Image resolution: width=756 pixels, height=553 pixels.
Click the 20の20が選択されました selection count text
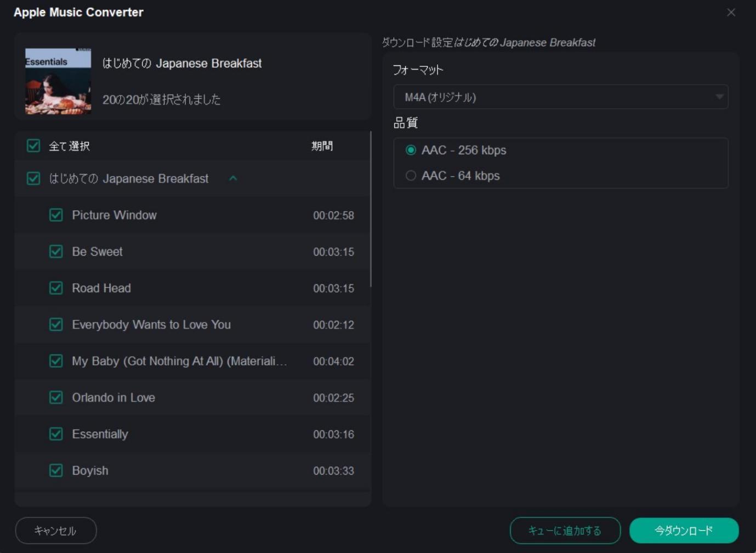(x=162, y=99)
